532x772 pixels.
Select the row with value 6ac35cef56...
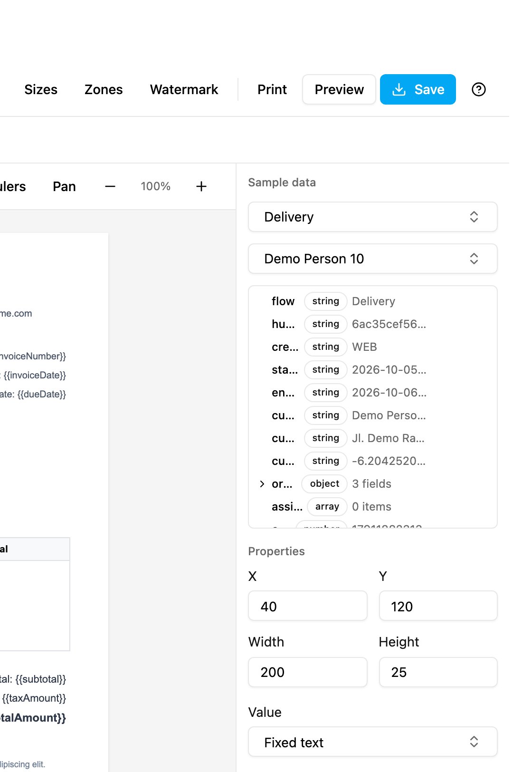(373, 324)
